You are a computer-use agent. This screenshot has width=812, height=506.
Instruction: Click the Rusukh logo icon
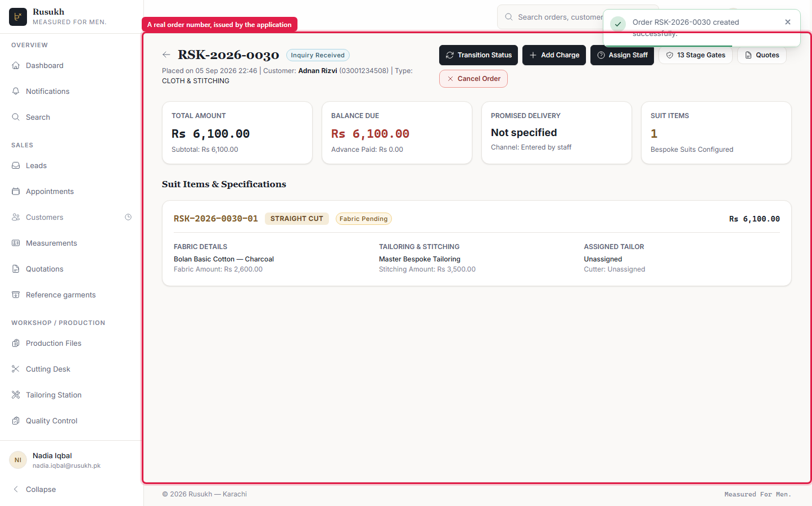[x=18, y=17]
